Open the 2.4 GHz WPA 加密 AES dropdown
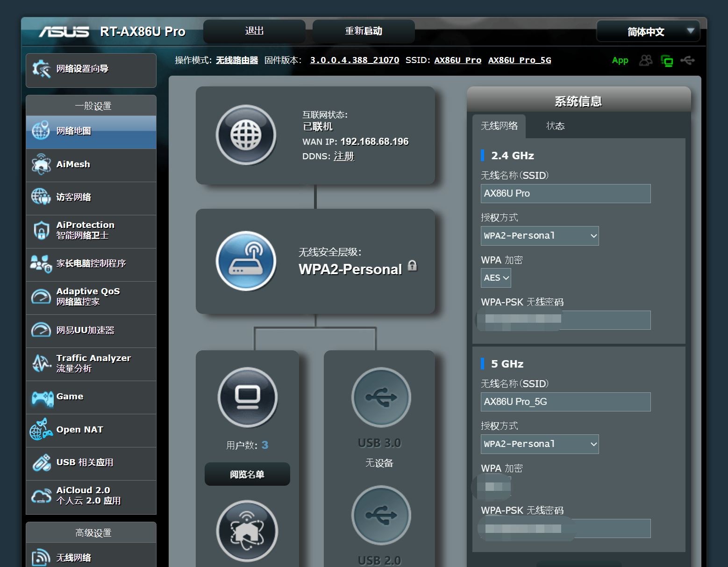This screenshot has width=728, height=567. click(x=496, y=278)
